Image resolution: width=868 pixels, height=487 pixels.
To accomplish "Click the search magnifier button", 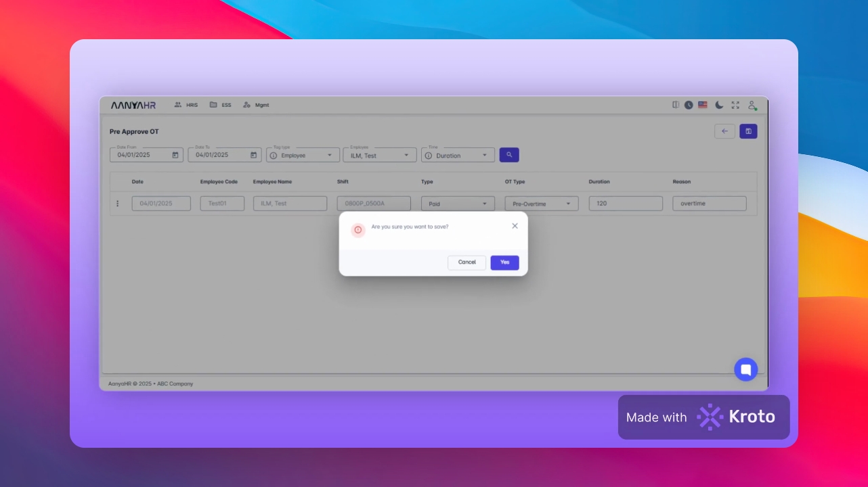I will [x=509, y=155].
